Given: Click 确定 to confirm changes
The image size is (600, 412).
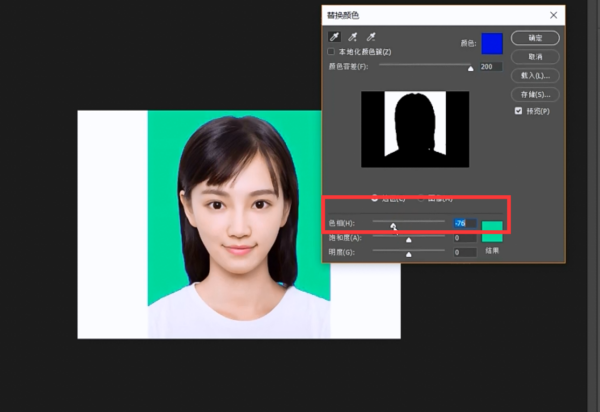Looking at the screenshot, I should click(x=535, y=38).
